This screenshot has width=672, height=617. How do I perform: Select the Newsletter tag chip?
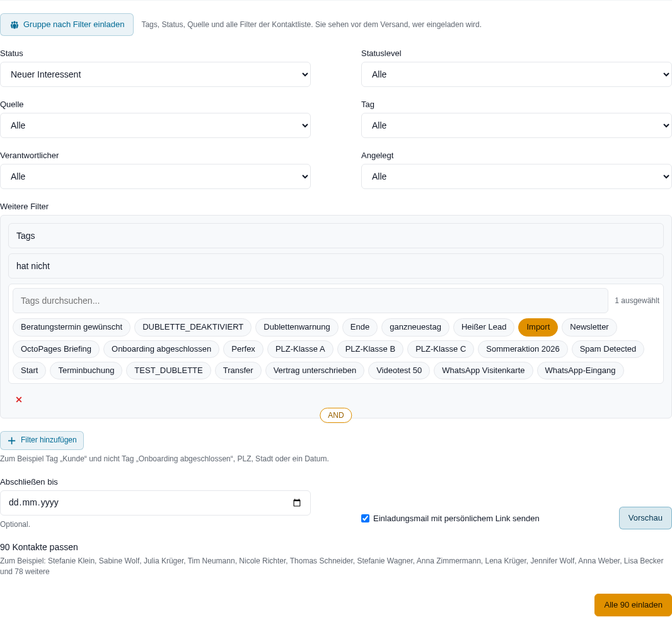[x=589, y=327]
